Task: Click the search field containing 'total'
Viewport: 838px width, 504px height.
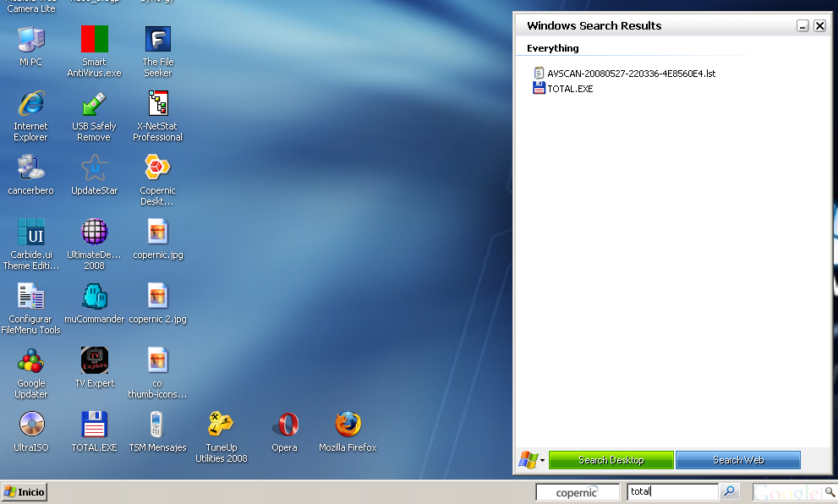Action: 672,491
